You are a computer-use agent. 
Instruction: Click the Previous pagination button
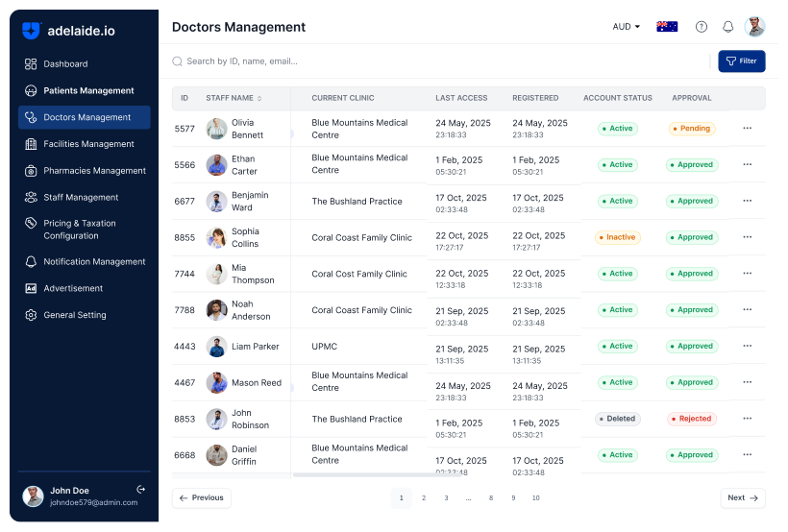[202, 498]
